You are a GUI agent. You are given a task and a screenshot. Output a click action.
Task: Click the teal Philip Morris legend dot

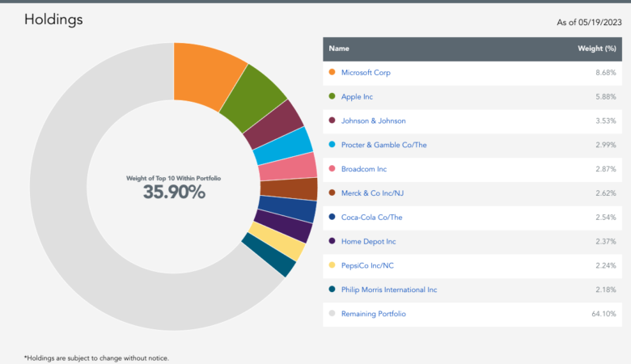[x=332, y=290]
